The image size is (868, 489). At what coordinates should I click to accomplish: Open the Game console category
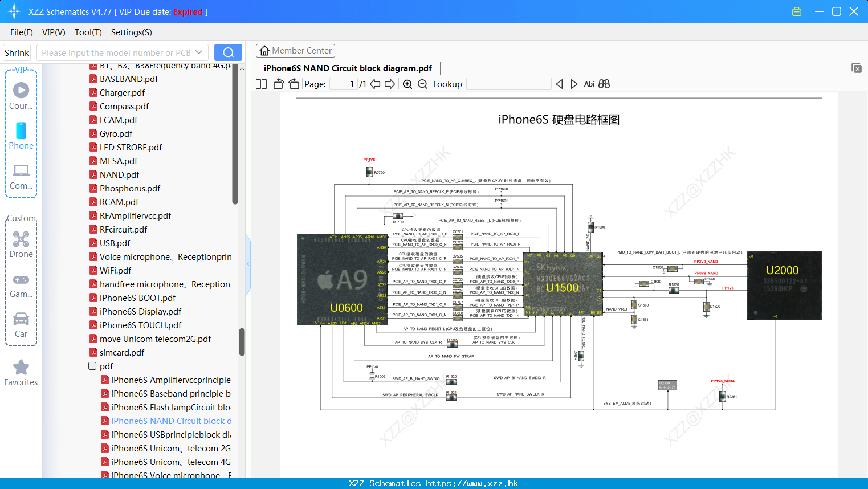(21, 285)
